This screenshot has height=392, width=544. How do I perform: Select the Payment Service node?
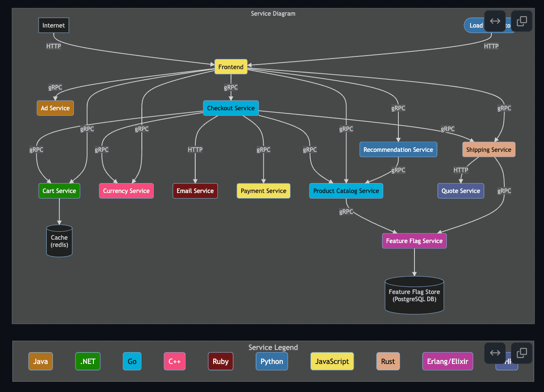(263, 191)
